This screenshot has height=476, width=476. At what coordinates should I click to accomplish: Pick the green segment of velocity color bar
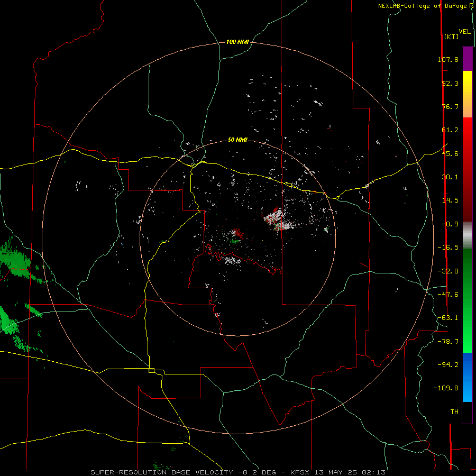tap(467, 300)
